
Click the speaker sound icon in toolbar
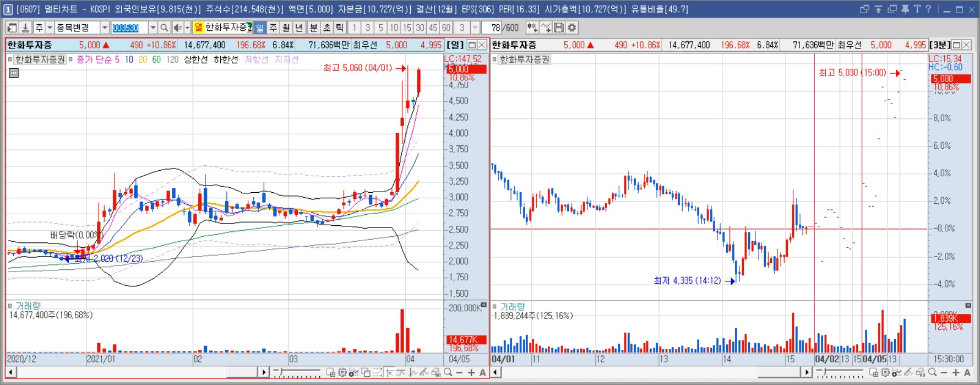tap(177, 28)
